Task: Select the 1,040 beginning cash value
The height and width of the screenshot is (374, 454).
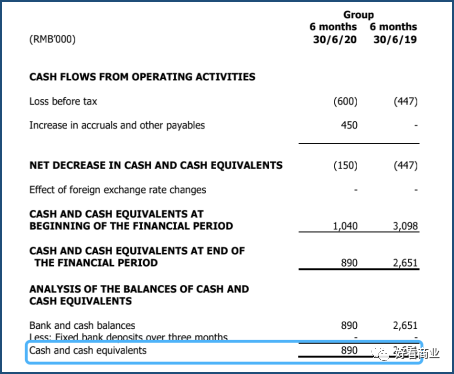Action: coord(345,226)
